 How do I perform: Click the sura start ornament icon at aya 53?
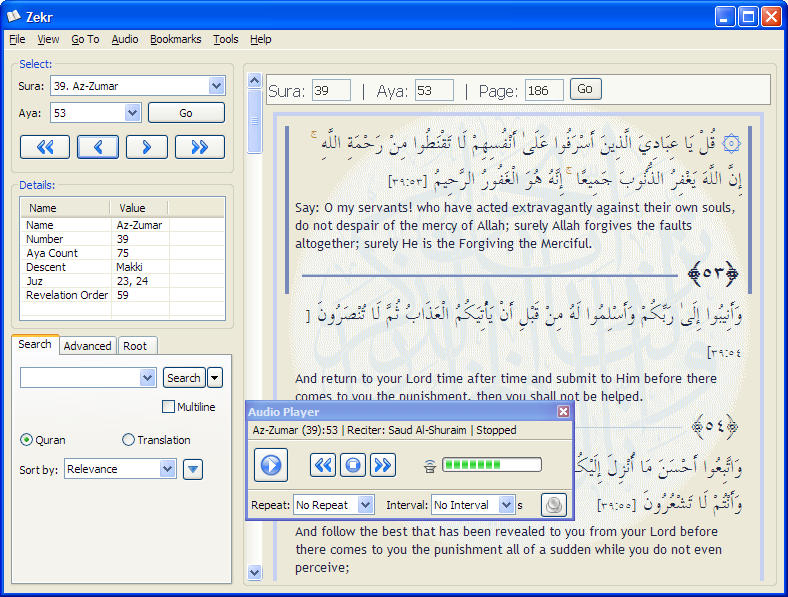coord(731,144)
